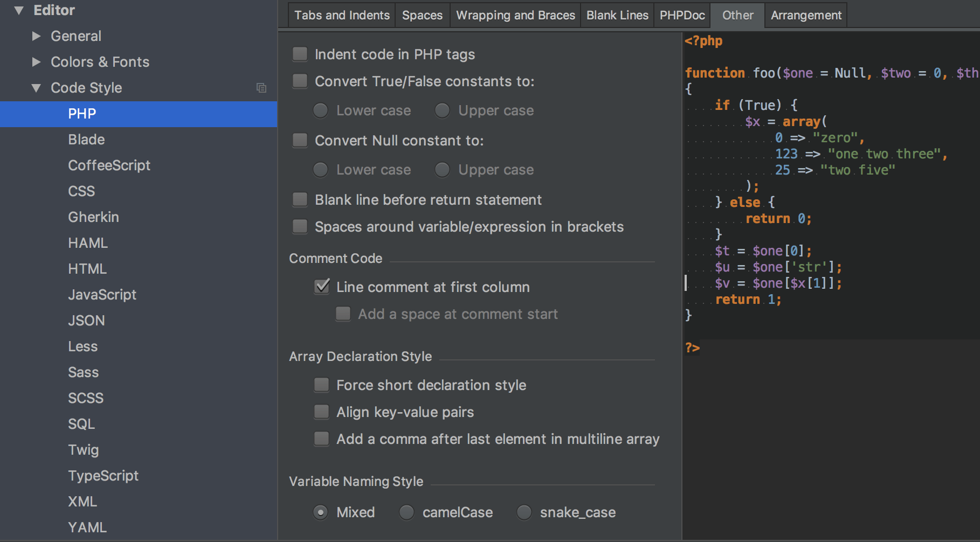The width and height of the screenshot is (980, 542).
Task: Open the Arrangement tab
Action: 805,15
